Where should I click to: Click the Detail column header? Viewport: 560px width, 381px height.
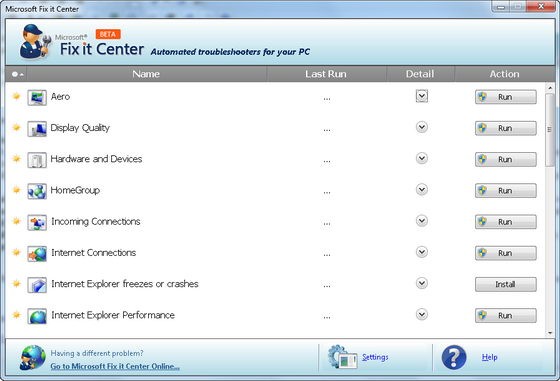click(x=420, y=74)
